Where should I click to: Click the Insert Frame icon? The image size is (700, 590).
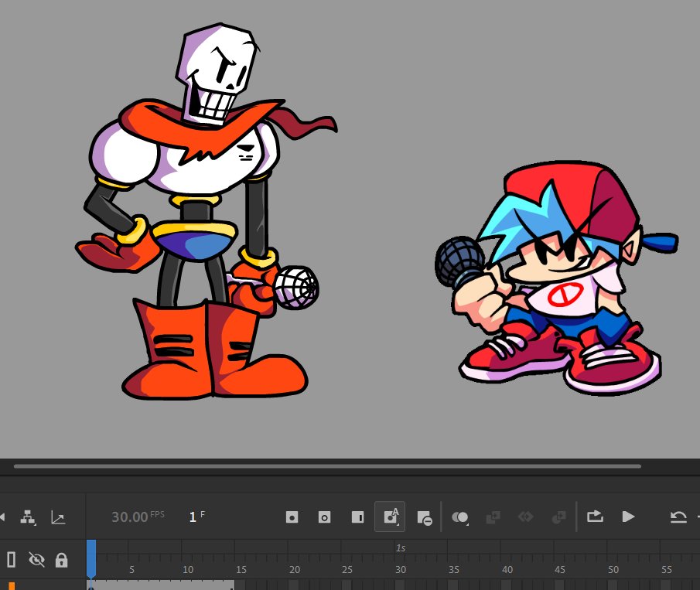pos(357,517)
